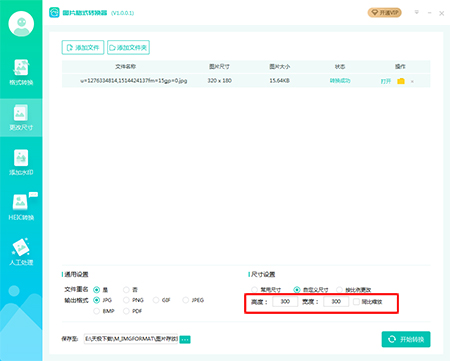The image size is (450, 361).
Task: Choose 常用尺寸 common size option
Action: [255, 290]
